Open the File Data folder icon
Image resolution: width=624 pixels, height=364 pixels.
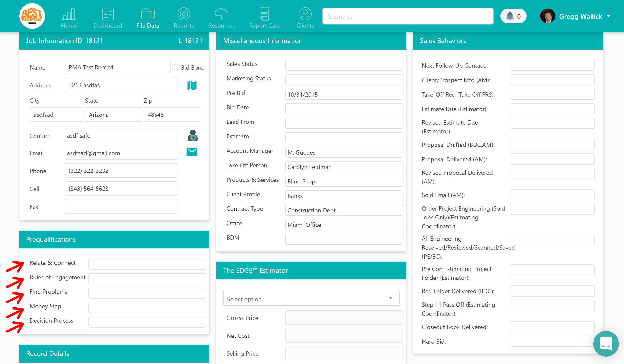[x=148, y=14]
